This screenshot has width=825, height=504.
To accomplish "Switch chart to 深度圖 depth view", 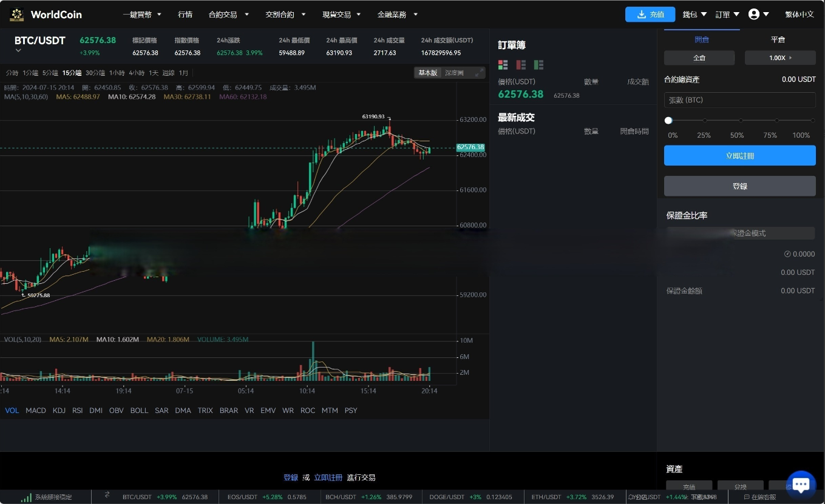I will pyautogui.click(x=453, y=72).
